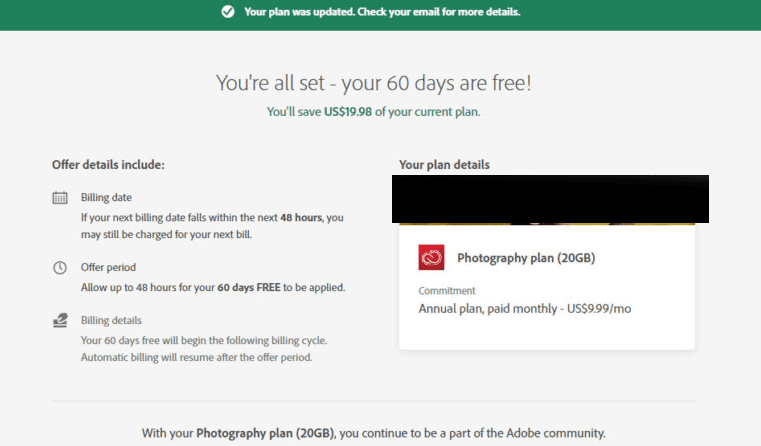Click the red Creative Cloud plan icon
Viewport: 761px width, 446px height.
[x=431, y=258]
